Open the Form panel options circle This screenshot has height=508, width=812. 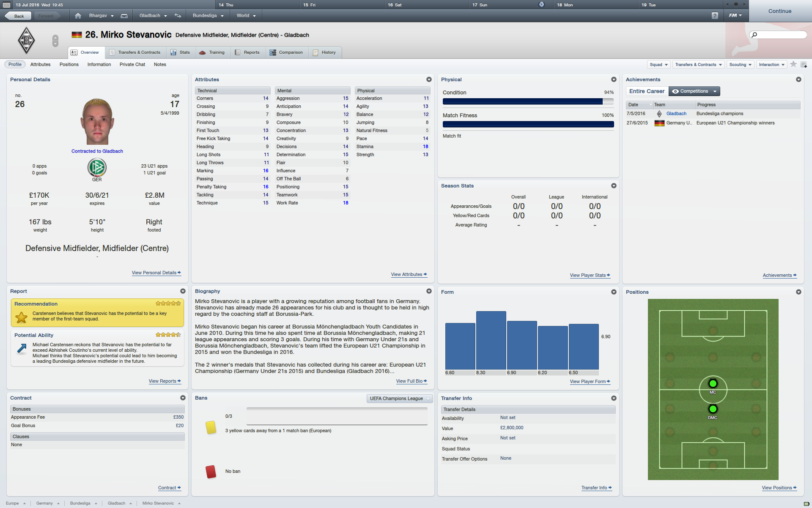point(614,292)
